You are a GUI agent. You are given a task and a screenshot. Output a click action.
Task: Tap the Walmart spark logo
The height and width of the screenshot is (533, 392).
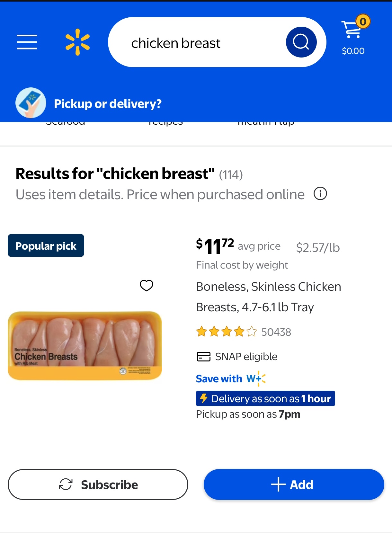tap(77, 42)
